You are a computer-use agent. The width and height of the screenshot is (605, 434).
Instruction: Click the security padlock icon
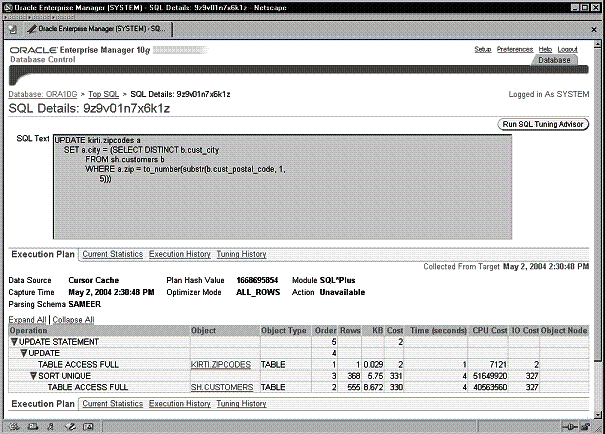click(x=585, y=427)
